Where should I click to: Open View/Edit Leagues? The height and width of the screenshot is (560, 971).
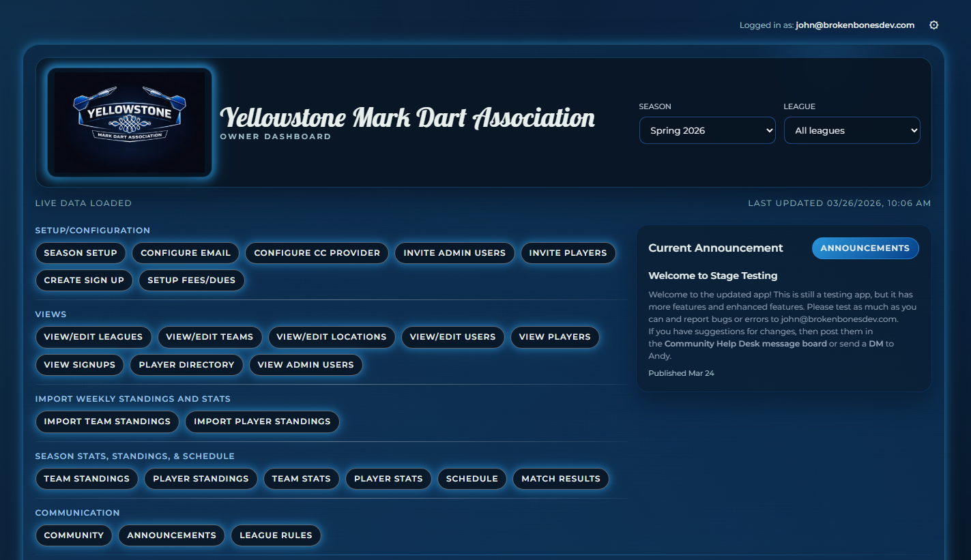[x=93, y=337]
